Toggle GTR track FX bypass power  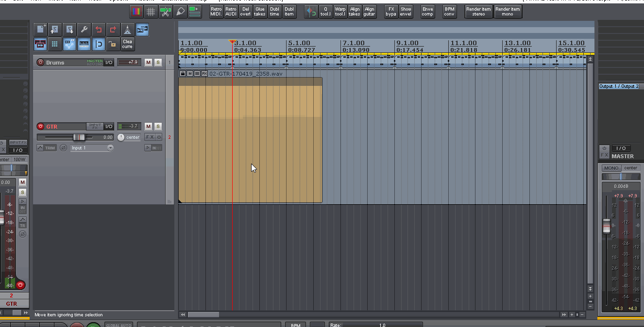coord(159,137)
